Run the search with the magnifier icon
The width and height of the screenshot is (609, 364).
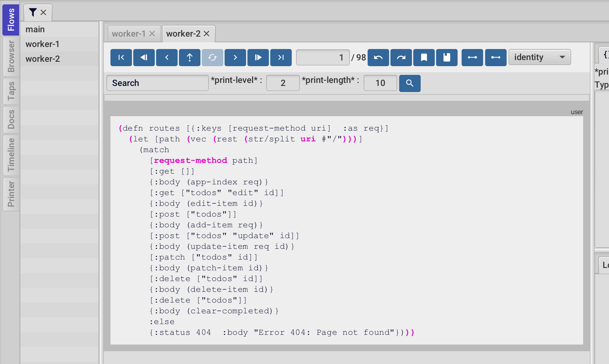click(410, 83)
